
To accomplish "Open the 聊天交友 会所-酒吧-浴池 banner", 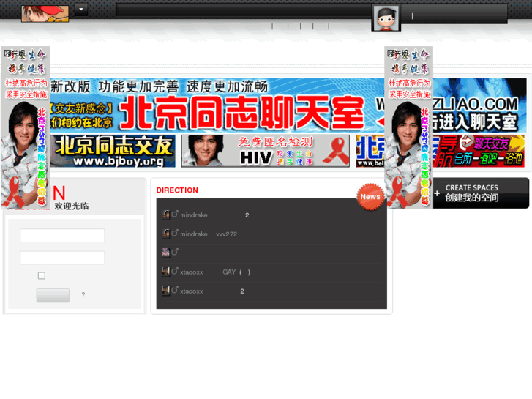I will pos(479,151).
